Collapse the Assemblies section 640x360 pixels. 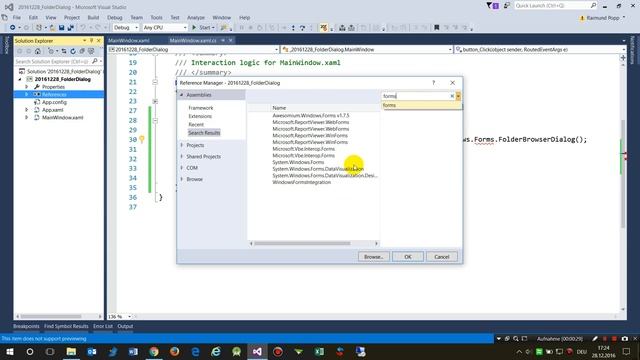coord(182,95)
